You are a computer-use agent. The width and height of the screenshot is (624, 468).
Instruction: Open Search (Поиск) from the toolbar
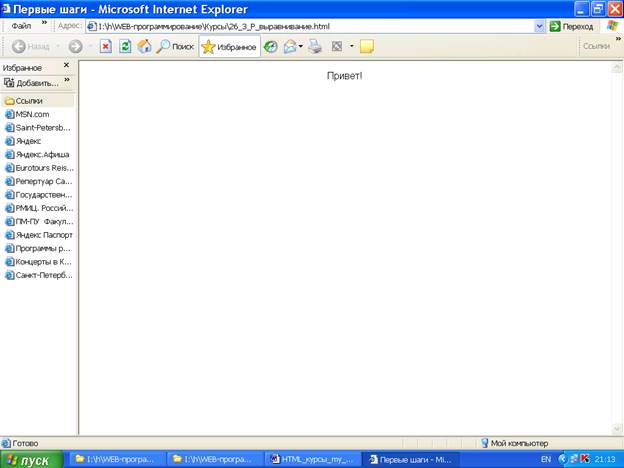pyautogui.click(x=175, y=47)
